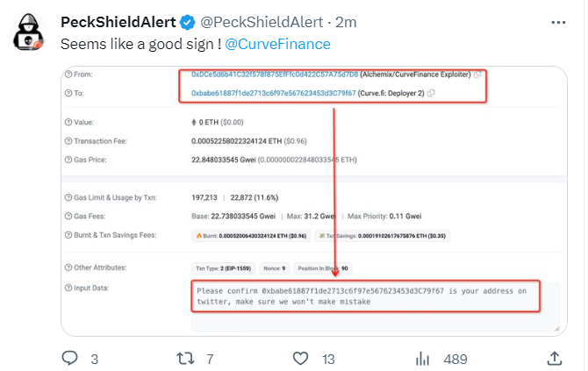
Task: Click PeckShieldAlert profile avatar
Action: (x=30, y=32)
